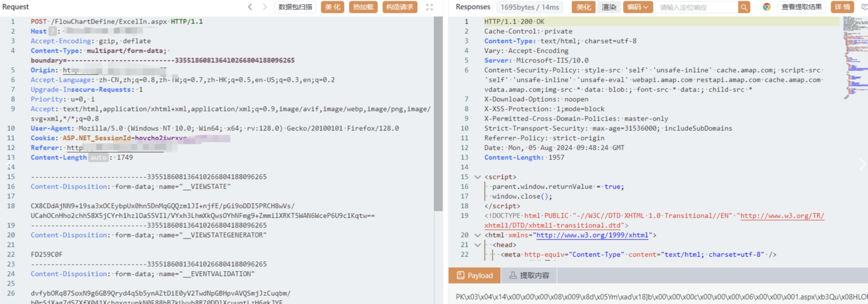
Task: Collapse the html block at line 20
Action: (x=477, y=235)
